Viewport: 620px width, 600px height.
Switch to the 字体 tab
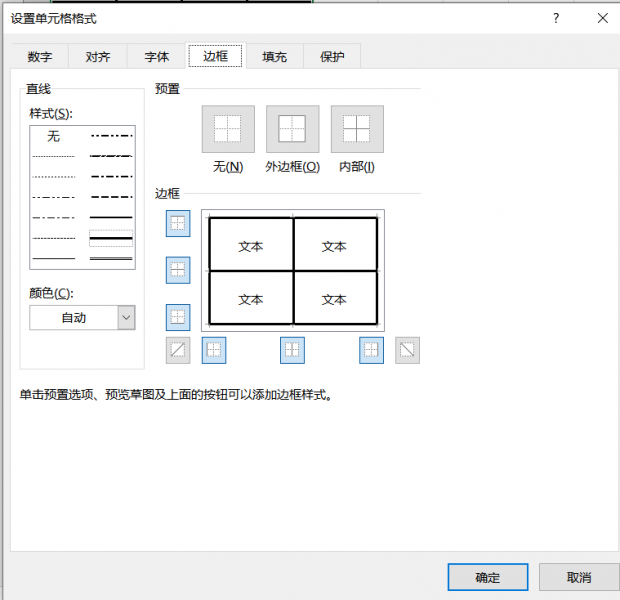click(157, 57)
